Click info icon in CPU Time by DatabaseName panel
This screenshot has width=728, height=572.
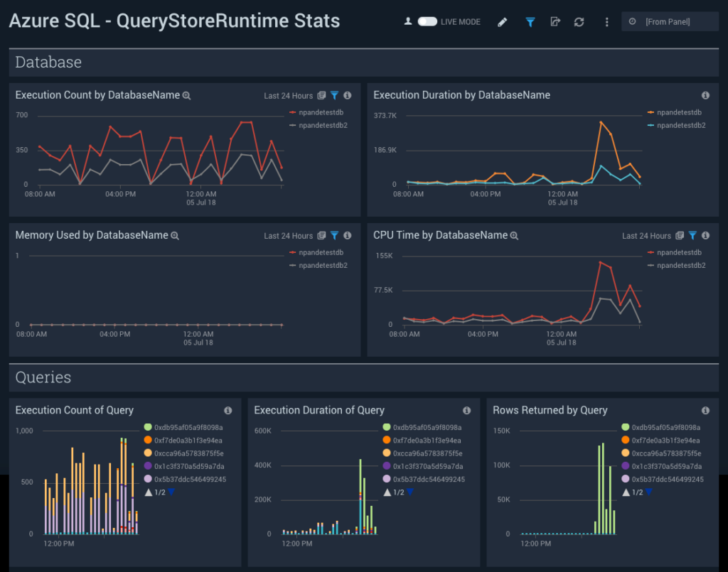(705, 236)
